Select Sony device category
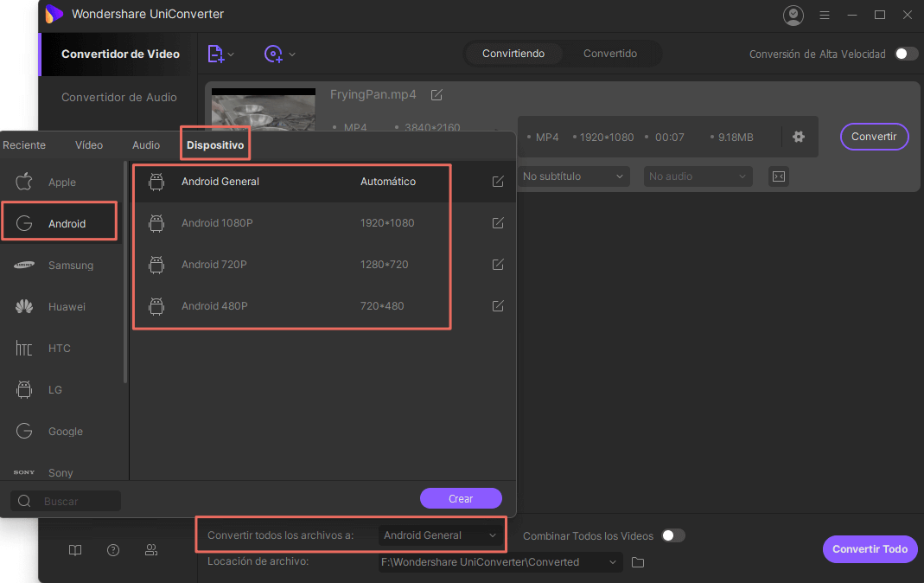The image size is (924, 583). (61, 472)
